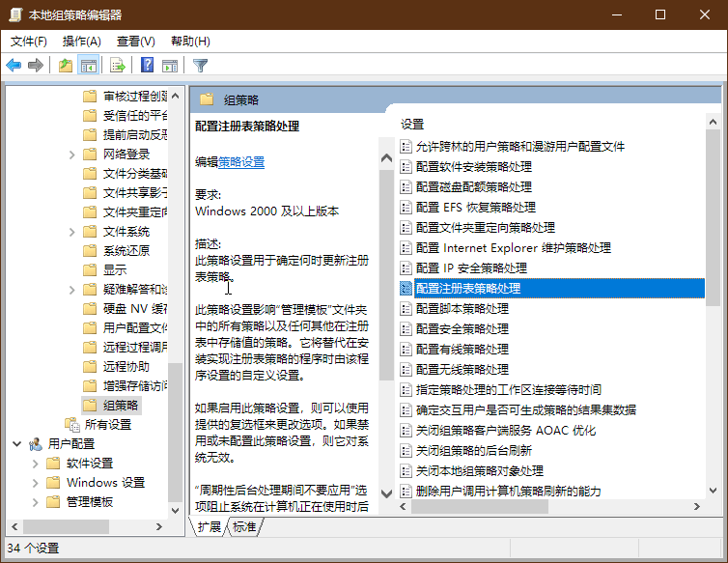The width and height of the screenshot is (728, 563).
Task: Select the 配置脚本策略处理 policy setting
Action: click(462, 309)
